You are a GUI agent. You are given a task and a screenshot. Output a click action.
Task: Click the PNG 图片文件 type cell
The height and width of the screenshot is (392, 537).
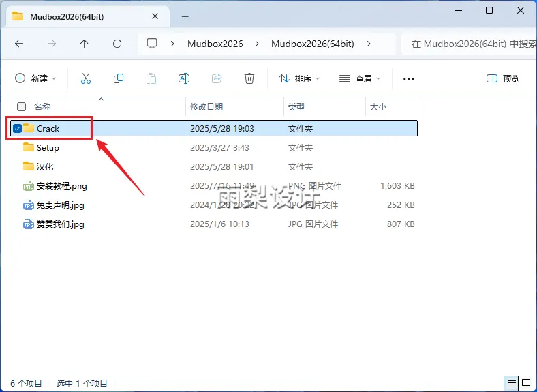pyautogui.click(x=315, y=186)
